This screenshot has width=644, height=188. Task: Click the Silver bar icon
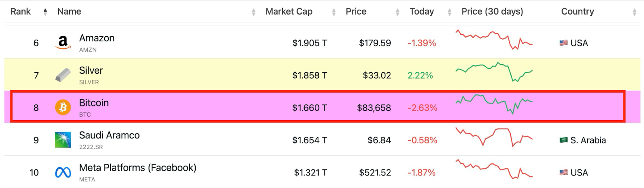63,75
